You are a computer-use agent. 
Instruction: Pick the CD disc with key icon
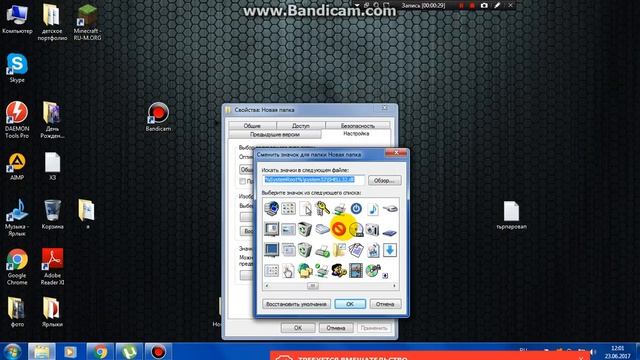[373, 271]
